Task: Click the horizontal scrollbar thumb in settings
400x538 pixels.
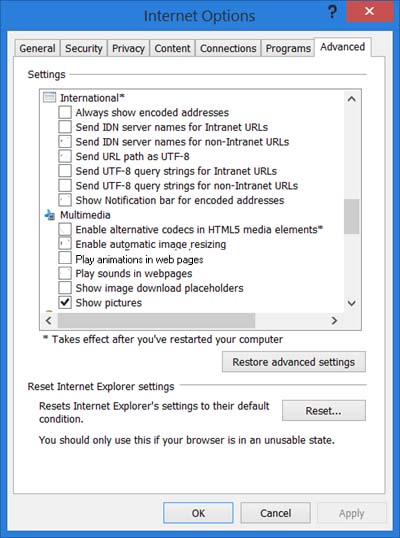Action: 156,320
